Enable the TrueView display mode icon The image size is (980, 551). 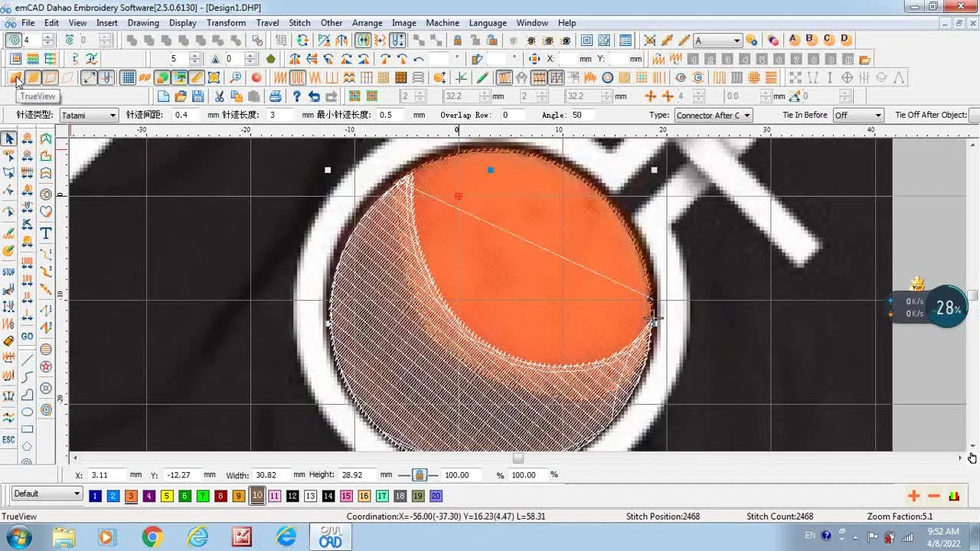[15, 77]
